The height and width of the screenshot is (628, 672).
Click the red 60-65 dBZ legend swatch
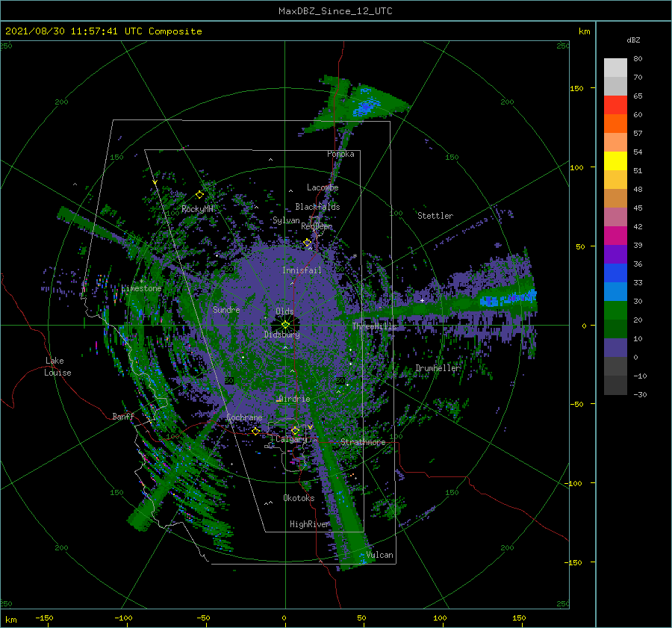pos(615,105)
